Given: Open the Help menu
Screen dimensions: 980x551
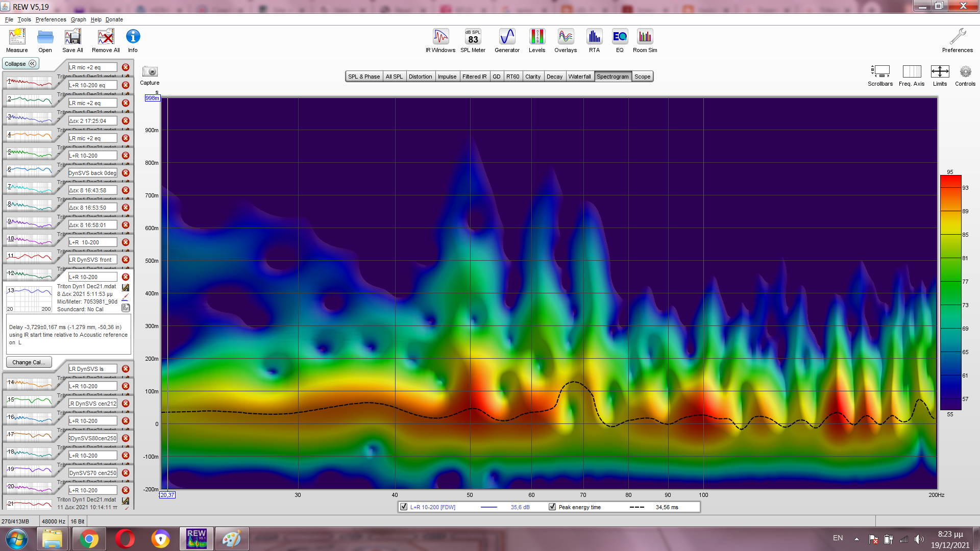Looking at the screenshot, I should (96, 19).
